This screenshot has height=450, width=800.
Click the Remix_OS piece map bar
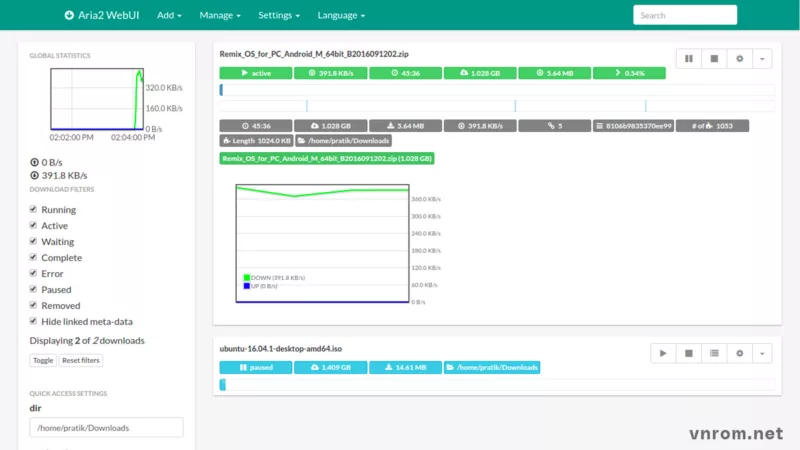coord(497,106)
